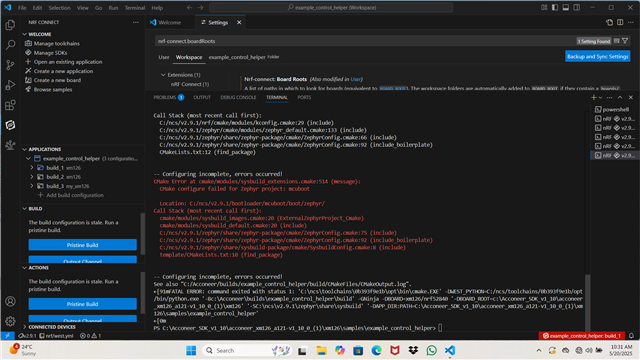Open the Manage gear icon
This screenshot has width=640, height=360.
pyautogui.click(x=10, y=321)
